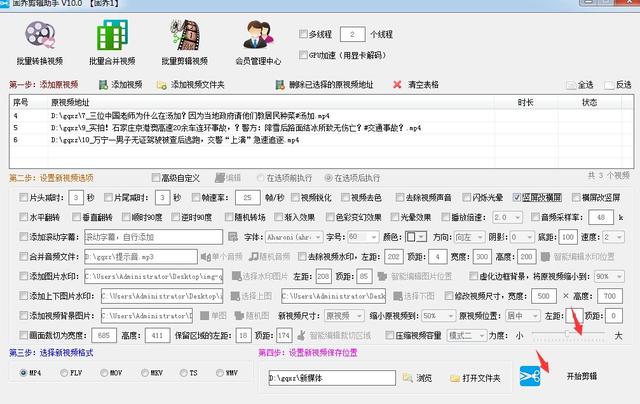Click the 打开文件夹 folder icon
The image size is (640, 404).
pyautogui.click(x=455, y=378)
